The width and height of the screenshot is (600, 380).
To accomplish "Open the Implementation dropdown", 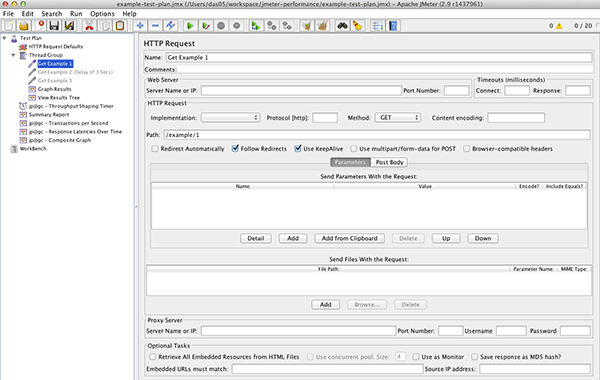I will point(231,118).
